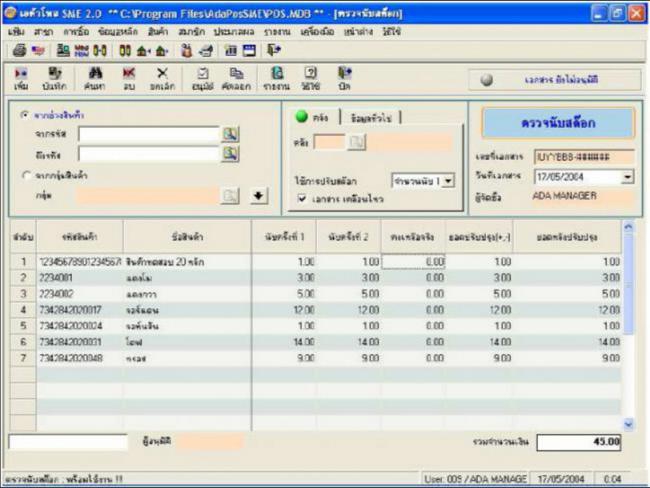Click lookup icon beside the ถึงรหัส field

[230, 154]
